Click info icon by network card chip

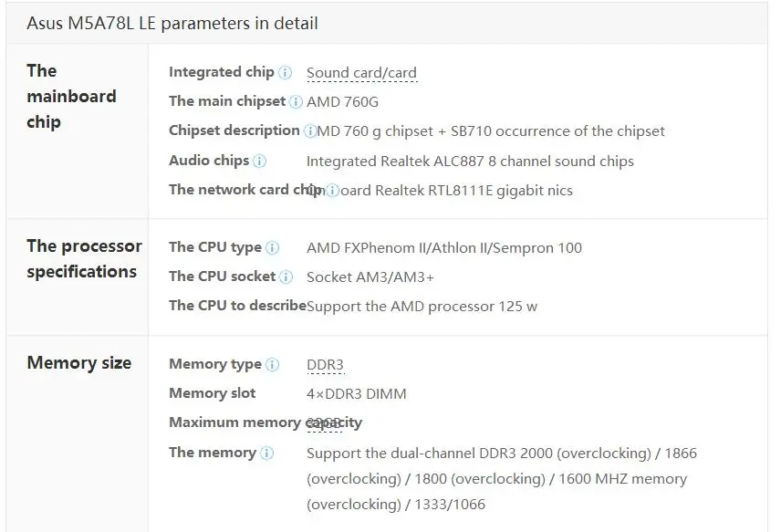332,191
